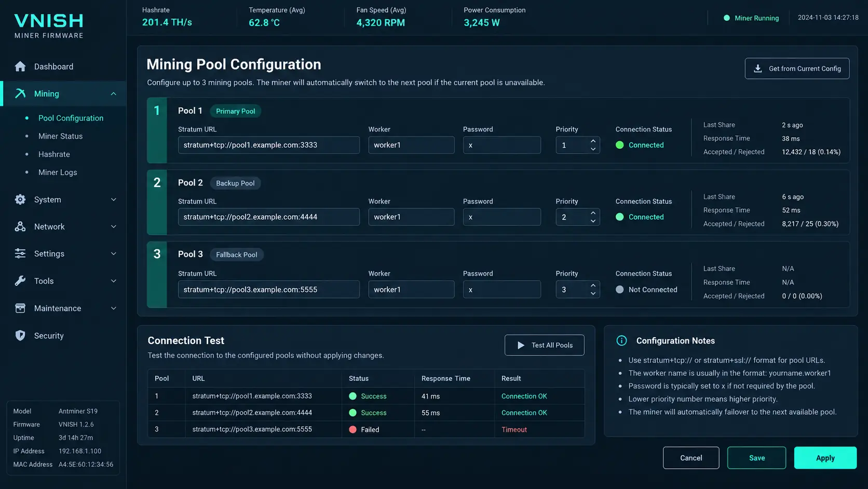Click the Apply button
This screenshot has width=868, height=489.
point(825,458)
